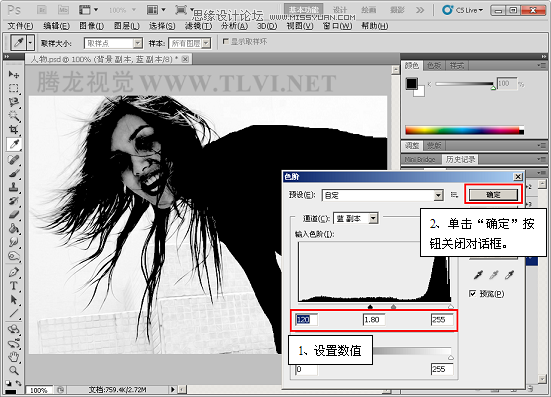Switch to the 历史记录 tab
Viewport: 551px width, 397px height.
tap(460, 160)
